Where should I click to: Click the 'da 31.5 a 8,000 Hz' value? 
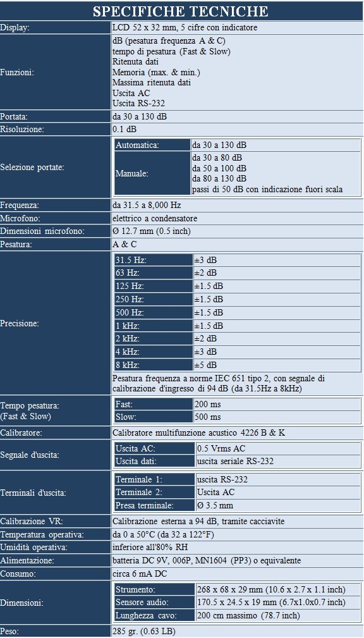click(x=147, y=205)
